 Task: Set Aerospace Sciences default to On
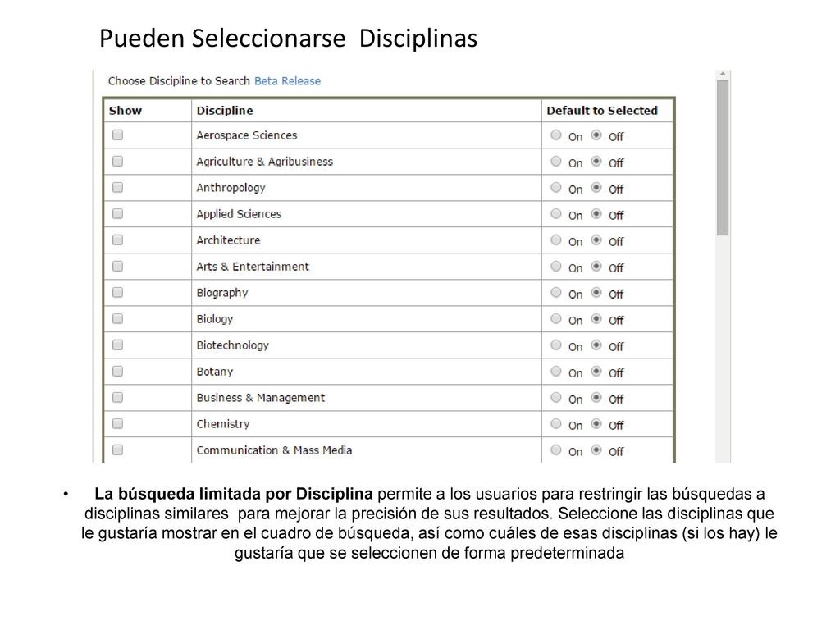(556, 135)
